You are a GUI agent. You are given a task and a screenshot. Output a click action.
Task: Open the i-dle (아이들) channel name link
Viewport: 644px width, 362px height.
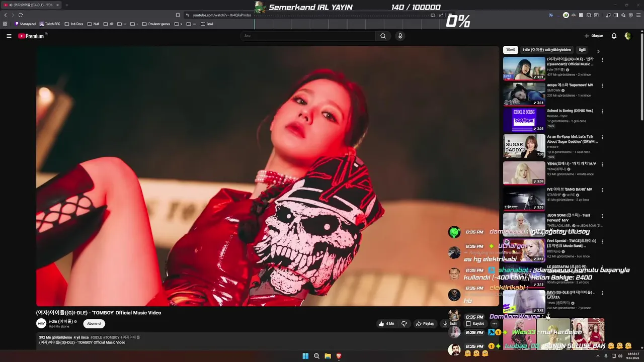[x=61, y=321]
